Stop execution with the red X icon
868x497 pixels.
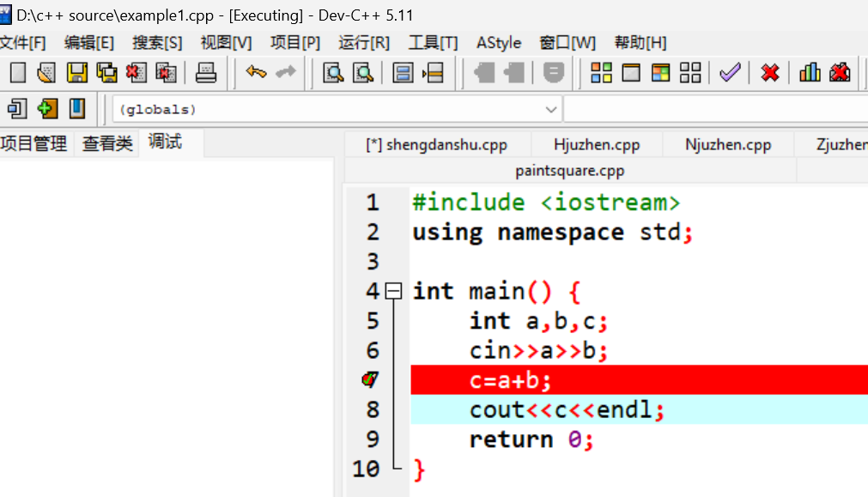pos(770,72)
